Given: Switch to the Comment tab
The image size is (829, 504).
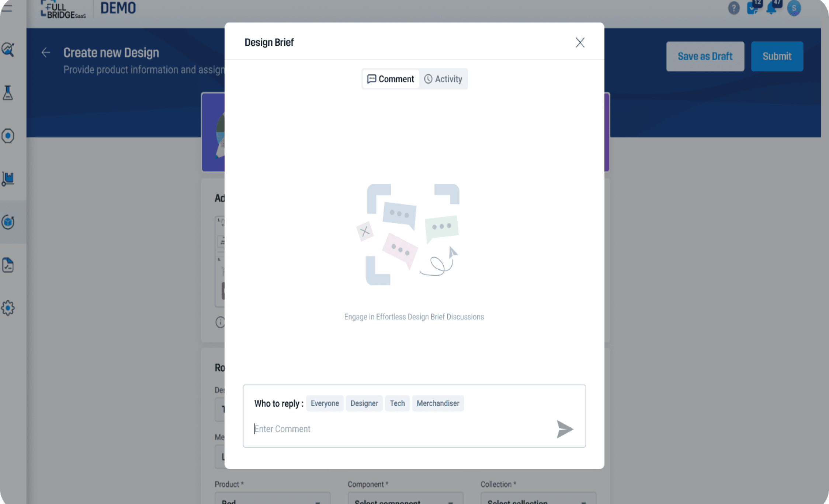Looking at the screenshot, I should pos(391,79).
